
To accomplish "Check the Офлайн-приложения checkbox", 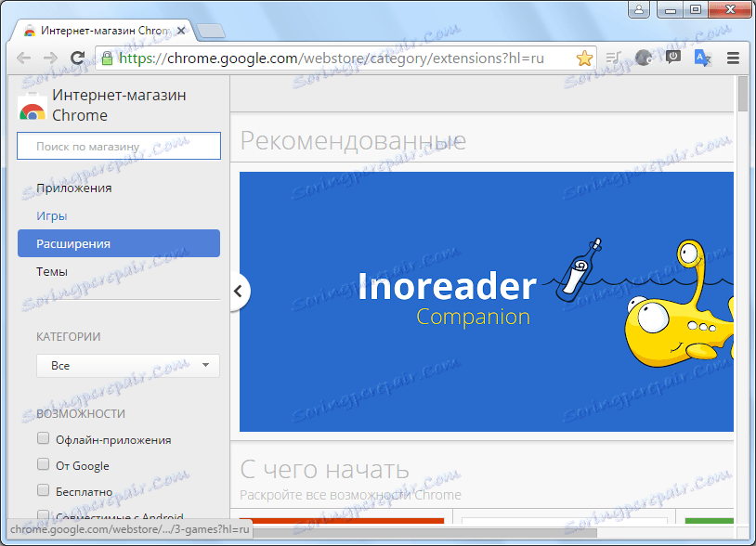I will click(x=44, y=438).
